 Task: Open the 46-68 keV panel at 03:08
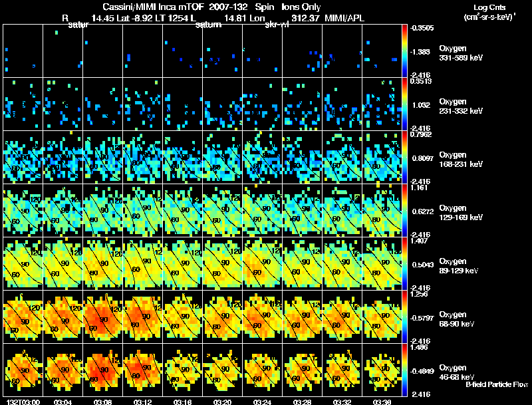(103, 370)
